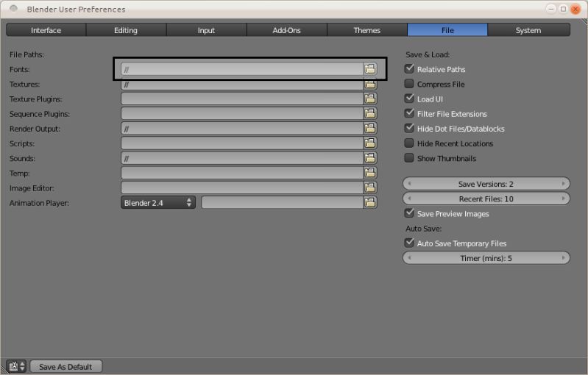Screen dimensions: 588x375
Task: Click the Recent Files: 10 value field
Action: pos(486,199)
